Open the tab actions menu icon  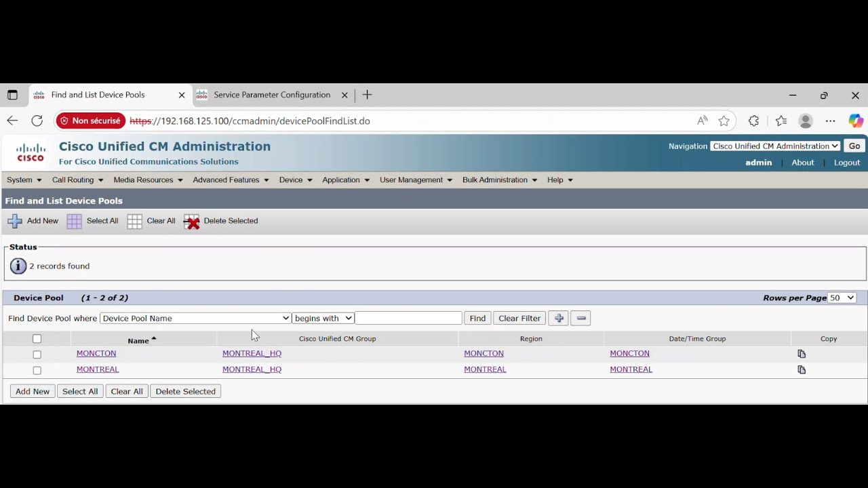coord(12,96)
